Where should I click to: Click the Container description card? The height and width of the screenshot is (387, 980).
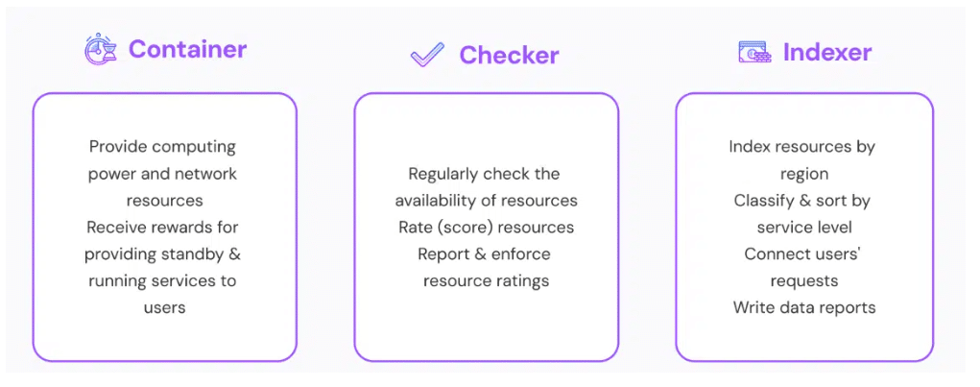pos(164,227)
